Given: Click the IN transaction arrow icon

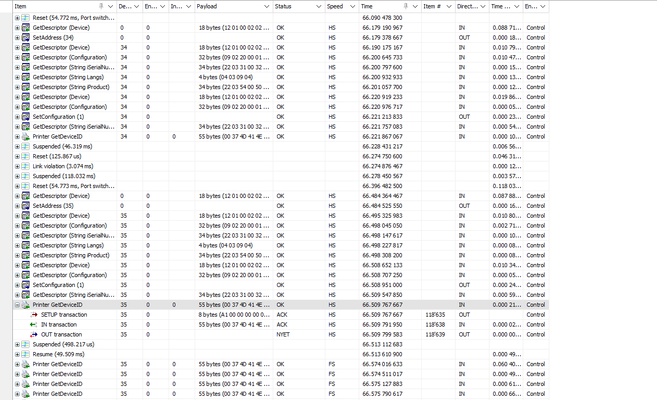Looking at the screenshot, I should (34, 325).
